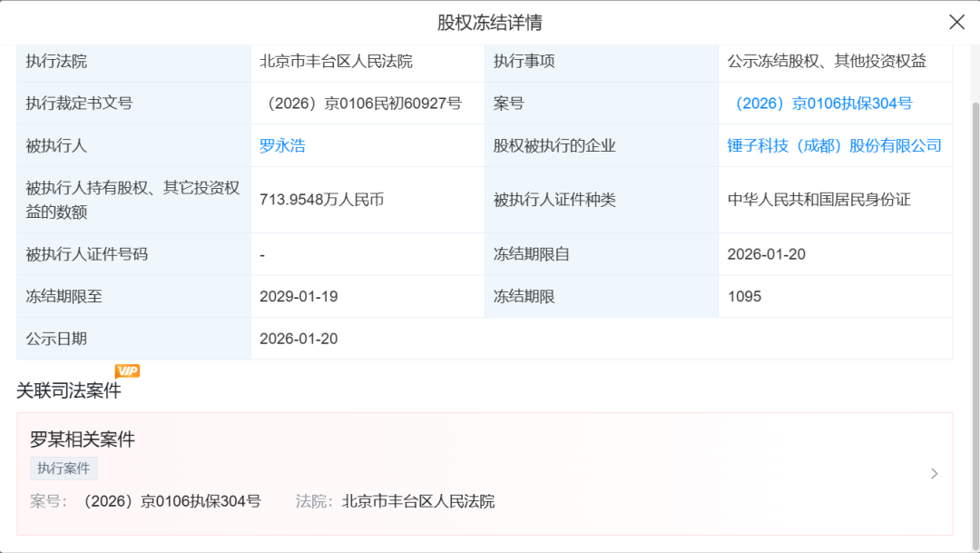The height and width of the screenshot is (553, 980).
Task: Click the 执行裁定书文号 label cell
Action: coord(133,104)
